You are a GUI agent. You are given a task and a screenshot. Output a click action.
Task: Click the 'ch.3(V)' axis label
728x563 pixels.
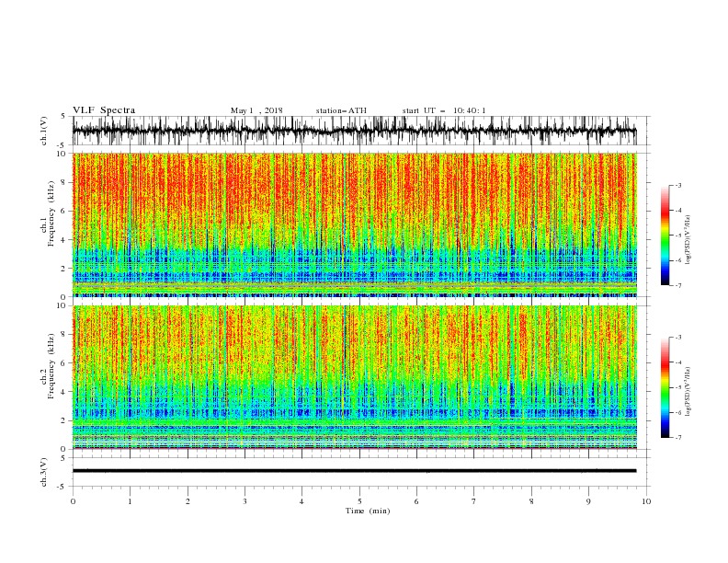pyautogui.click(x=44, y=472)
